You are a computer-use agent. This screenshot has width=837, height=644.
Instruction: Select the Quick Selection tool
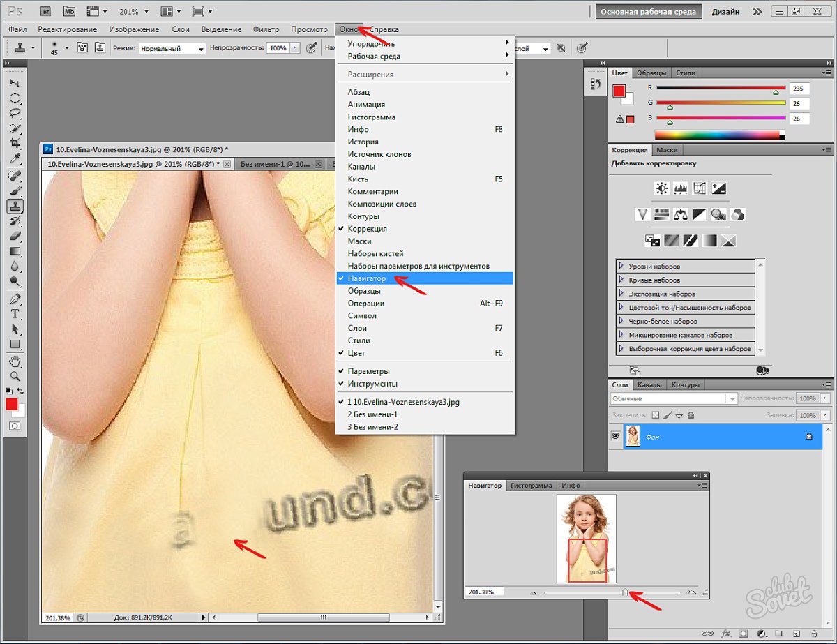click(15, 128)
